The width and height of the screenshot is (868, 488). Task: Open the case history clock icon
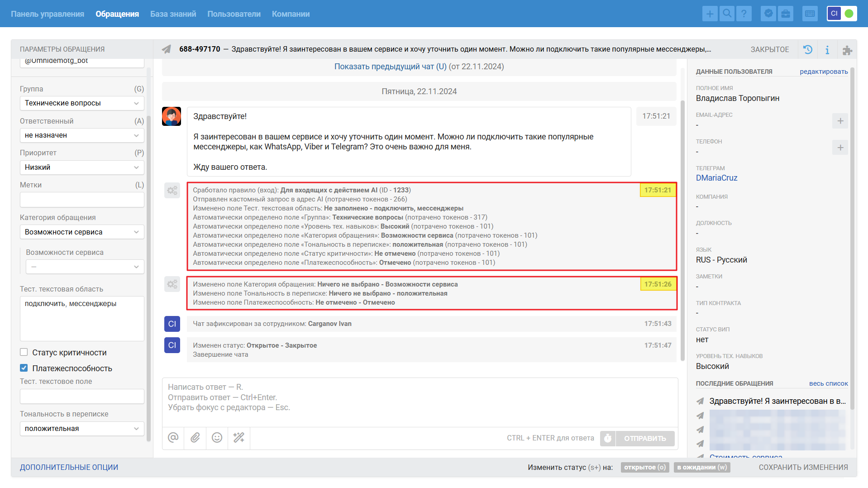(808, 49)
